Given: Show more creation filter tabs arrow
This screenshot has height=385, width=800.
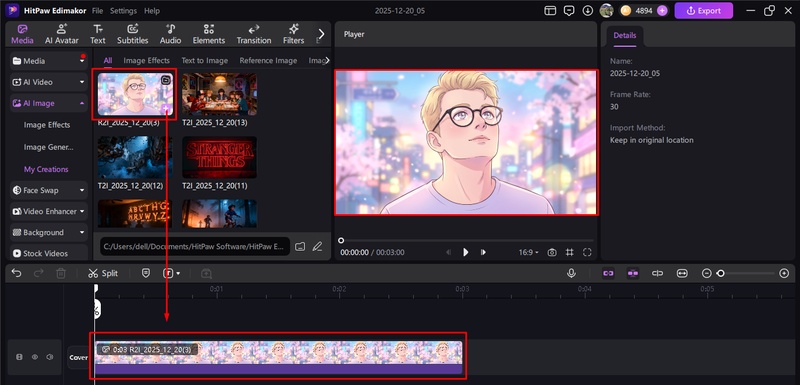Looking at the screenshot, I should 327,60.
